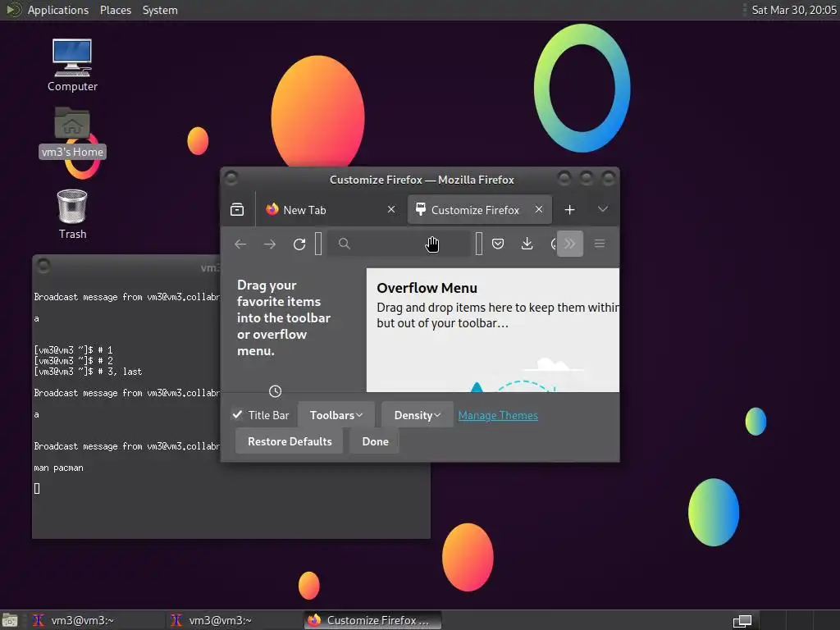Switch to the New Tab tab
840x630 pixels.
click(331, 209)
